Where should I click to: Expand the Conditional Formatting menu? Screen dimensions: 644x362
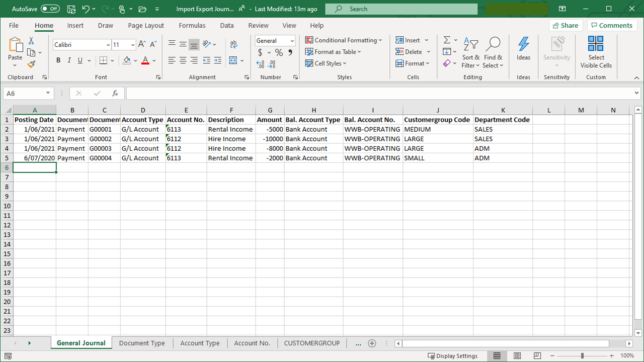pyautogui.click(x=344, y=40)
